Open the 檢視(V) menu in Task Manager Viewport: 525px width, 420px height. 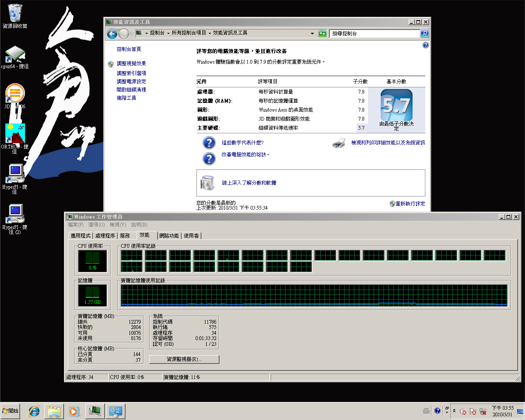[118, 225]
